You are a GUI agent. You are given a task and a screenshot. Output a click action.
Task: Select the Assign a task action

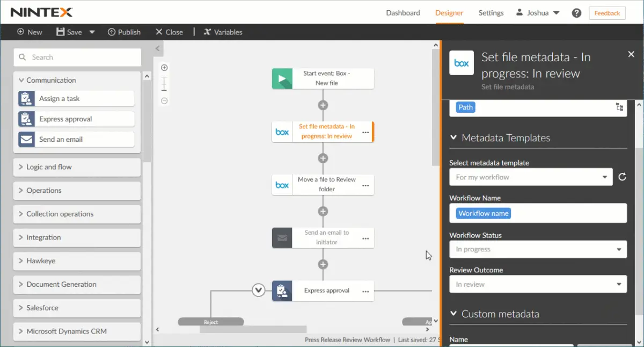tap(76, 98)
